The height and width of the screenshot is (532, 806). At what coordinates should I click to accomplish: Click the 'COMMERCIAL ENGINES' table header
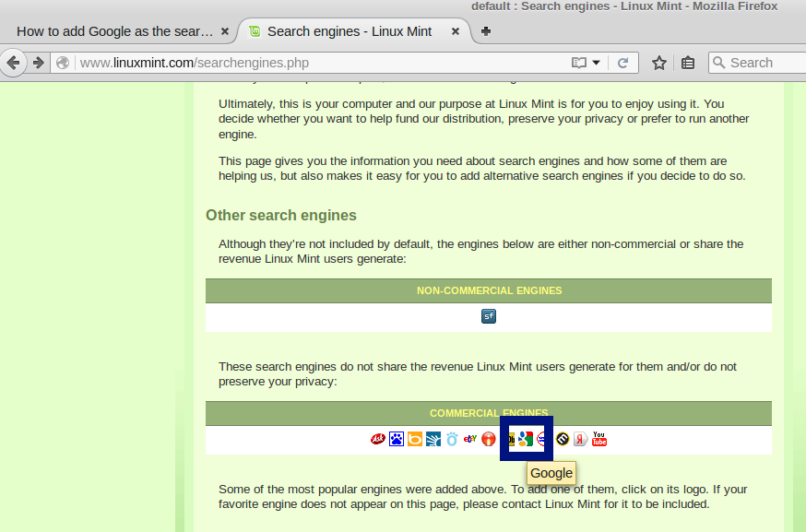coord(489,413)
